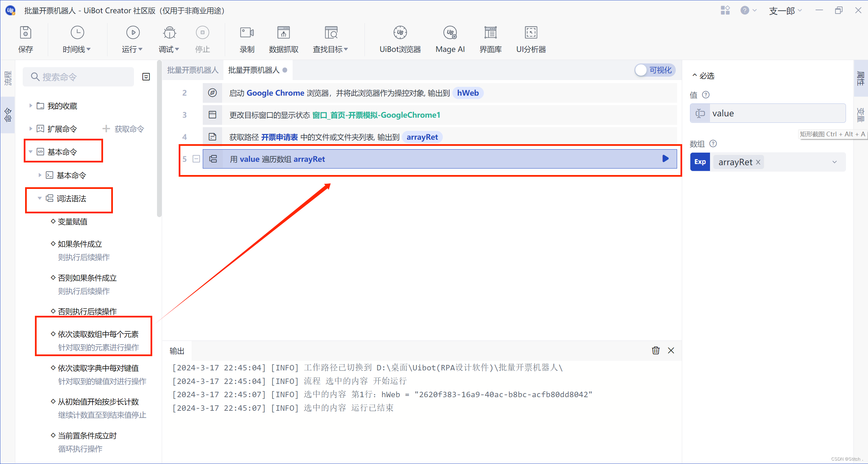The height and width of the screenshot is (464, 868).
Task: Expand the 我的收藏 folder
Action: pyautogui.click(x=31, y=106)
